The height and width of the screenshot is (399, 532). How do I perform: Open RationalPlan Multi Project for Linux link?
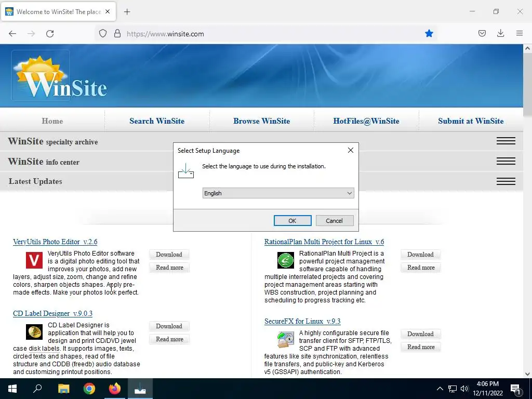324,242
